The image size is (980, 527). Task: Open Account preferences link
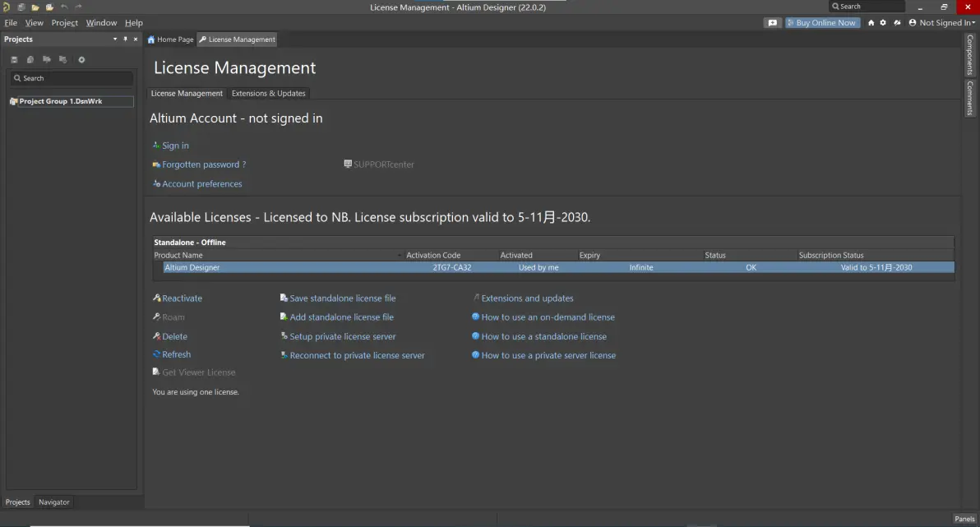coord(202,184)
